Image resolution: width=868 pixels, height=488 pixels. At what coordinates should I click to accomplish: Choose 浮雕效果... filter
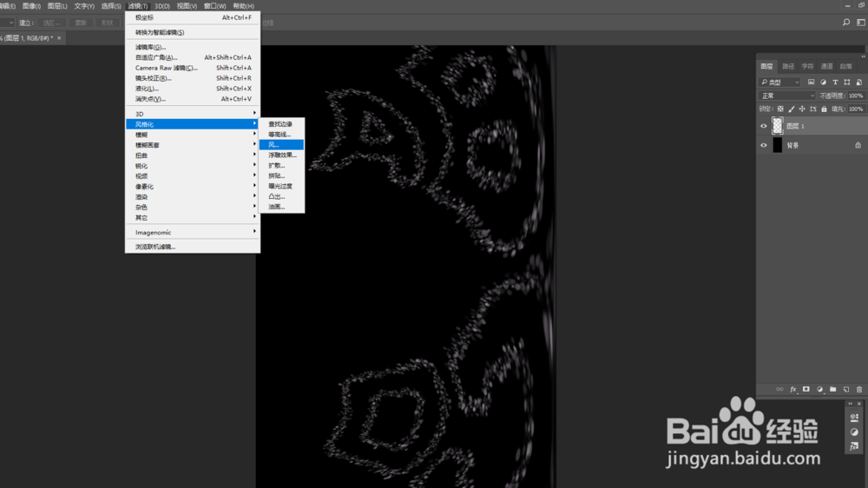[281, 155]
